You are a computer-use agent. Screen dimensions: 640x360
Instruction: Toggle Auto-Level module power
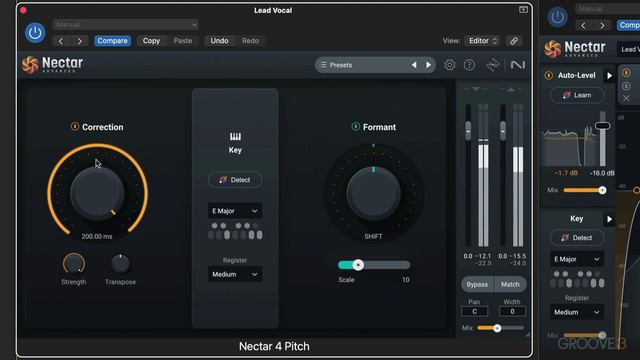click(549, 76)
